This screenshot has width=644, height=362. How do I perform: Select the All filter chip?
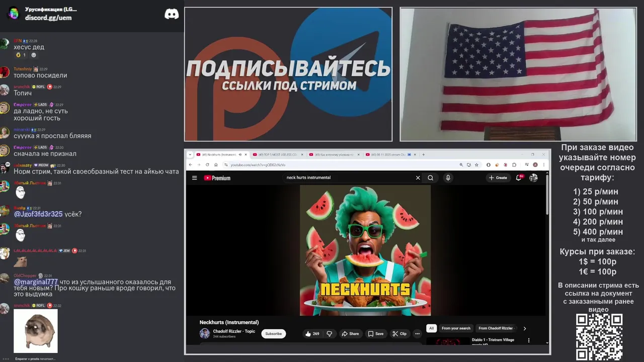click(x=431, y=328)
